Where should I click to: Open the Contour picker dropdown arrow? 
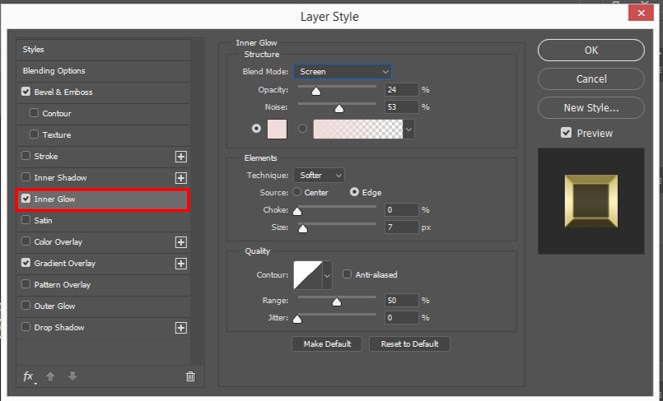tap(327, 275)
